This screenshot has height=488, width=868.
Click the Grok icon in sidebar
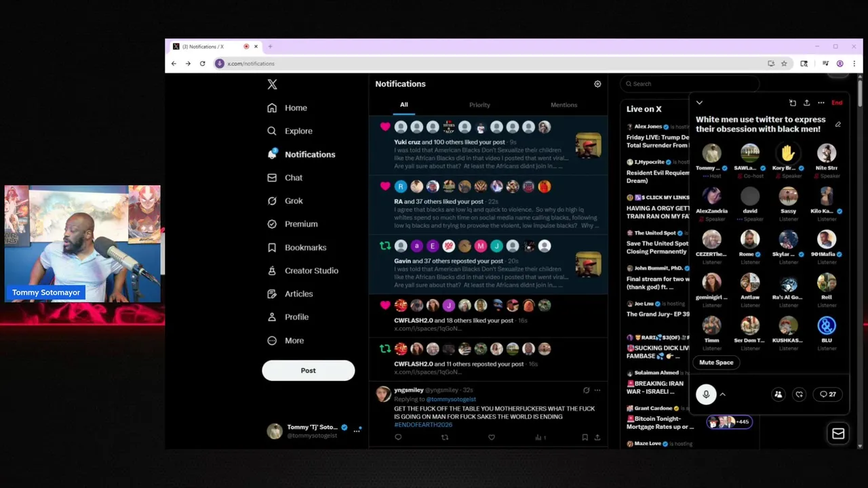[x=272, y=201]
